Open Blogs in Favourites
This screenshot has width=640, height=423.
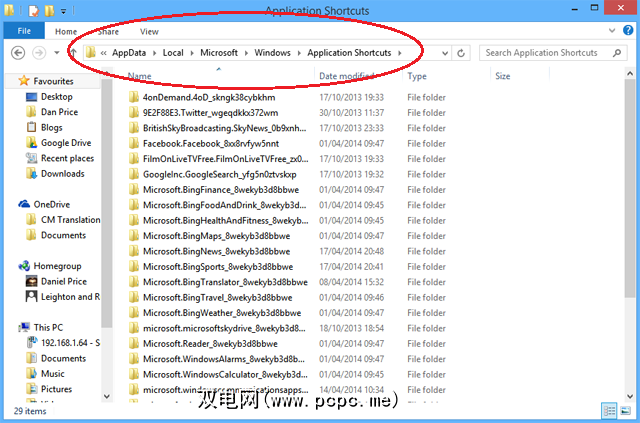(51, 127)
